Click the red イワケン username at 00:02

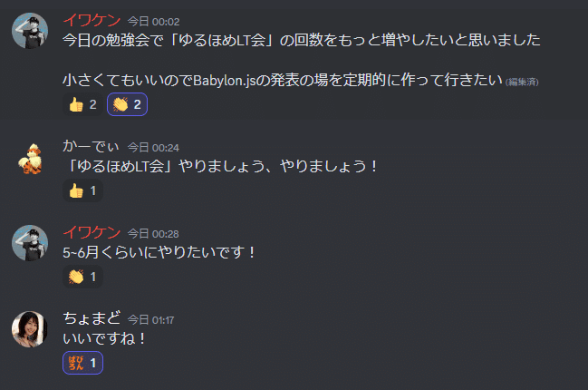tap(92, 20)
